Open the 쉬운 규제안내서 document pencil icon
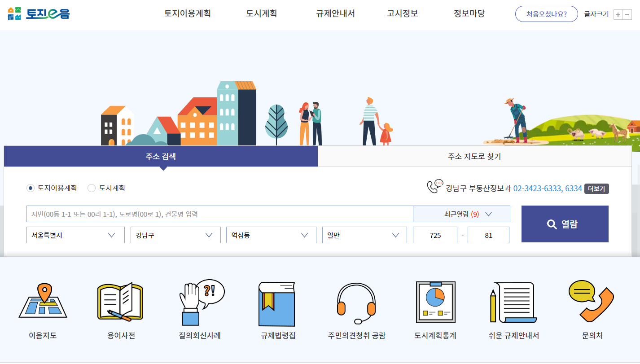Image resolution: width=640 pixels, height=364 pixels. click(x=513, y=302)
